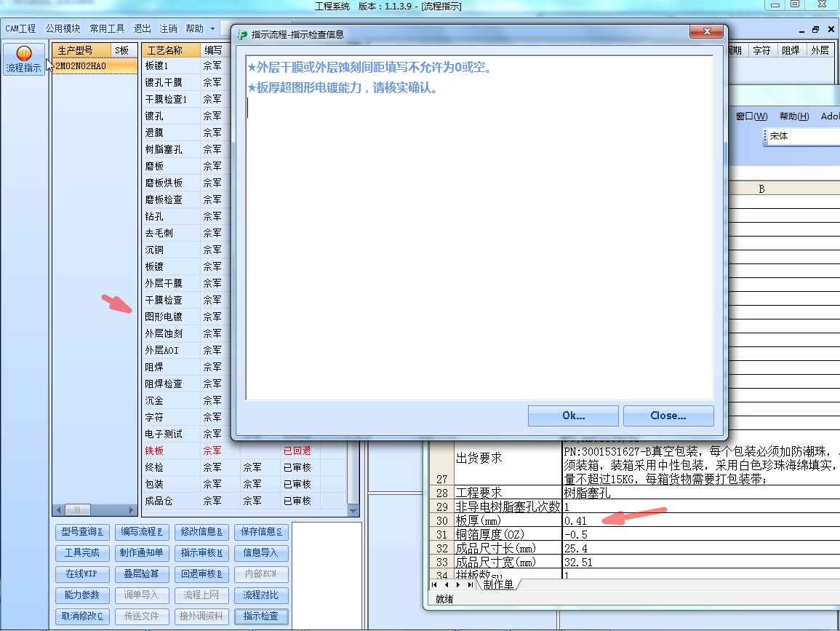Click the 取消修改 button

pos(82,616)
